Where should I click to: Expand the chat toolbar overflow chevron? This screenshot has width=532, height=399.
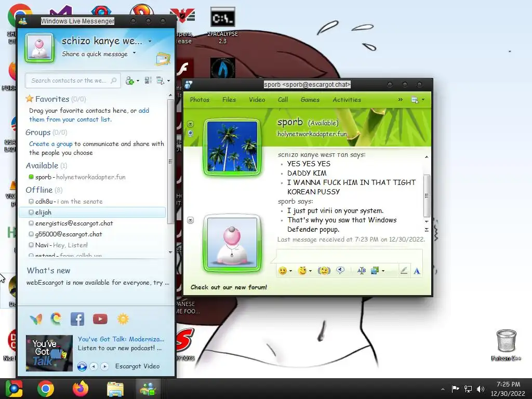click(x=401, y=99)
